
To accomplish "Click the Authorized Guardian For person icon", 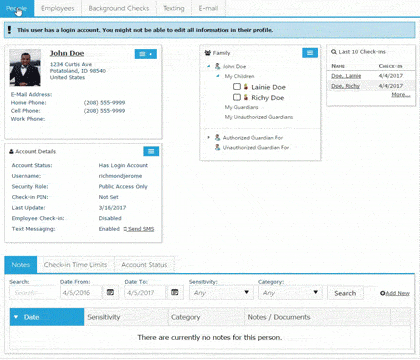I will (217, 137).
